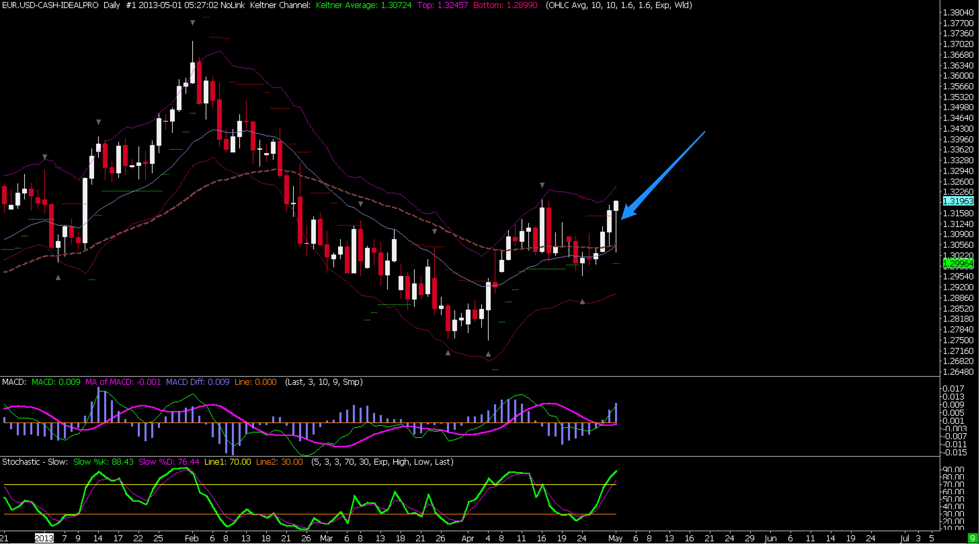Click the Stochastic - Slow study title

(x=35, y=462)
